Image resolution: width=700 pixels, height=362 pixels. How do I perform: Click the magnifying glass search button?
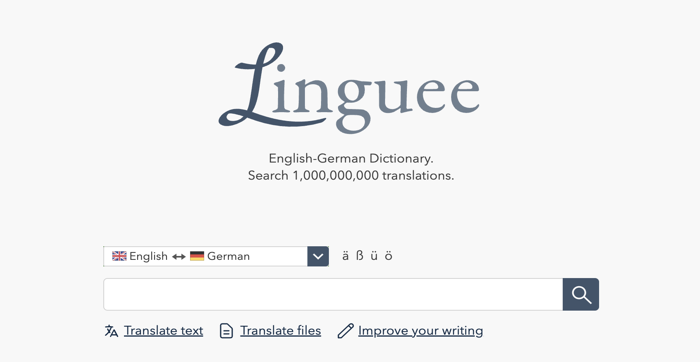581,295
